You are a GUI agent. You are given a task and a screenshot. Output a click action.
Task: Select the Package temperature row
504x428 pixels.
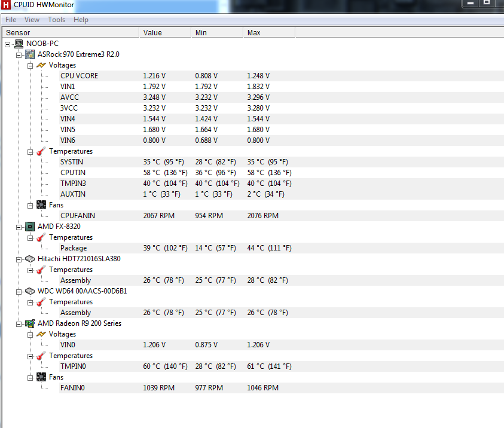pyautogui.click(x=282, y=248)
